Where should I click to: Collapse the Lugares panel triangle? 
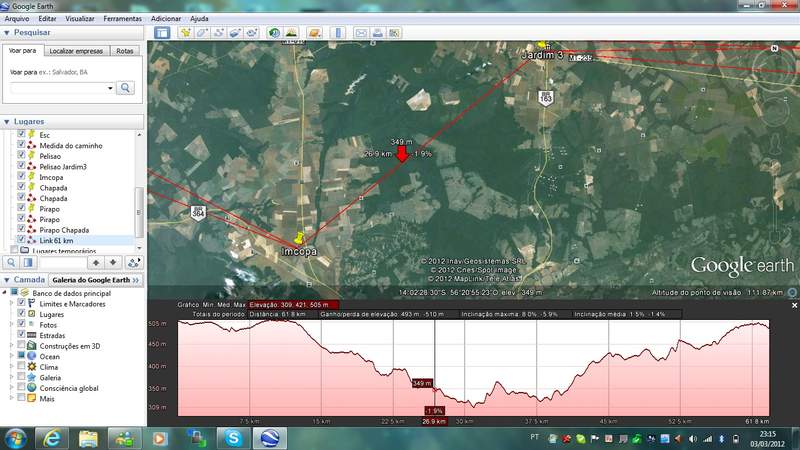point(7,121)
